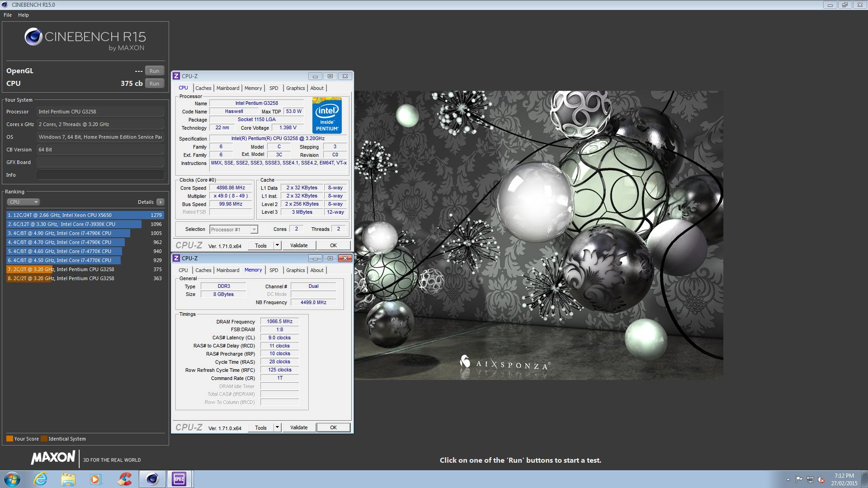The height and width of the screenshot is (488, 868).
Task: Open Windows Explorer folder icon in taskbar
Action: coord(68,479)
